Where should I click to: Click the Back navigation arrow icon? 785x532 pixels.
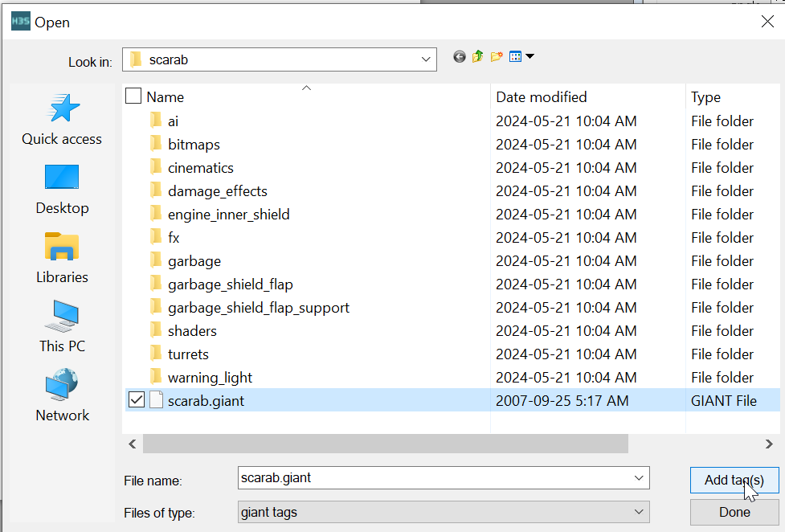(460, 57)
